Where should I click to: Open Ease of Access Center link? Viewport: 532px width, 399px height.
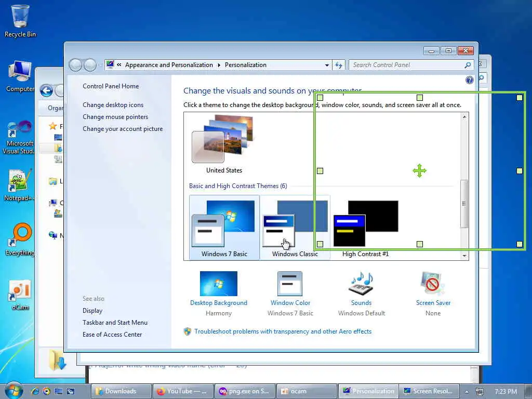click(112, 334)
